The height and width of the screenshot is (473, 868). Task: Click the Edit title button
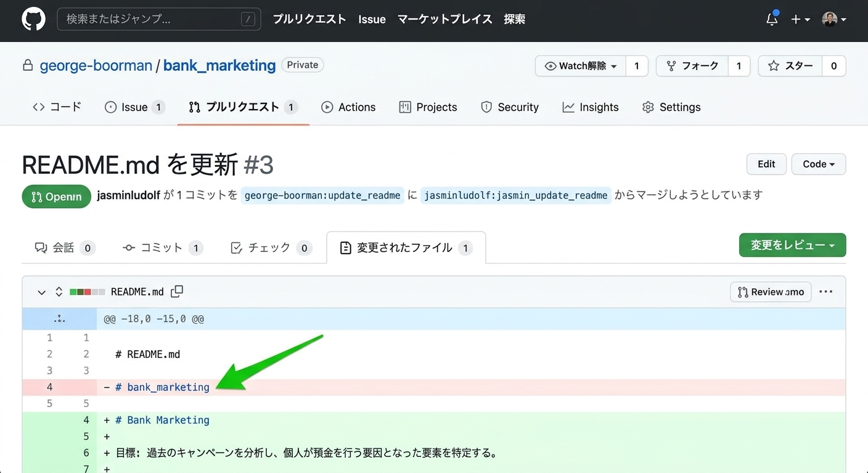tap(766, 164)
